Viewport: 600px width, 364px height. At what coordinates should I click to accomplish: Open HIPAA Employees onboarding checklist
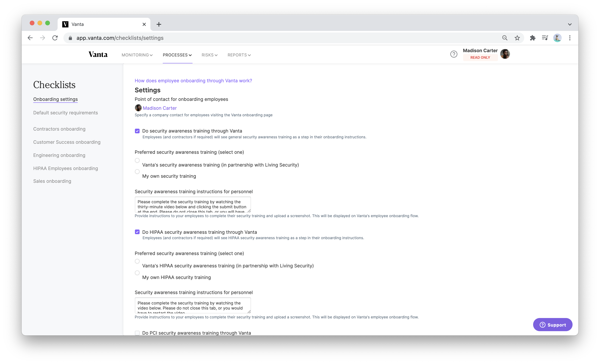pos(66,168)
